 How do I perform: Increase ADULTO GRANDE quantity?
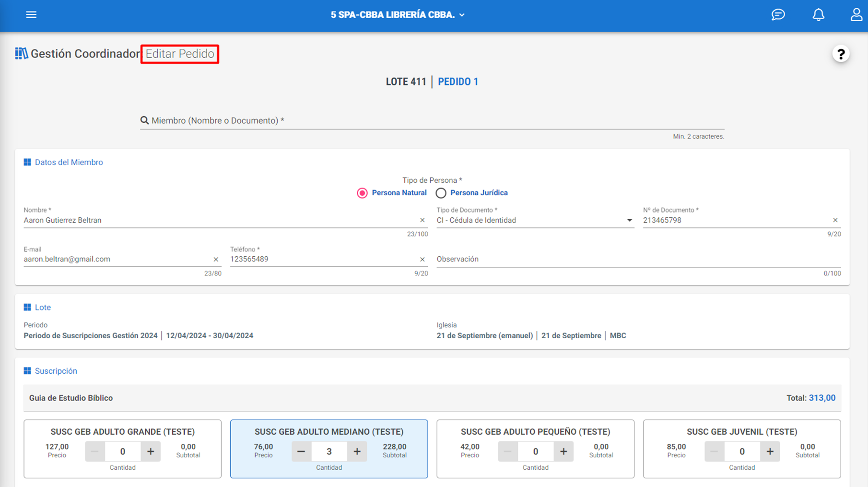click(151, 451)
